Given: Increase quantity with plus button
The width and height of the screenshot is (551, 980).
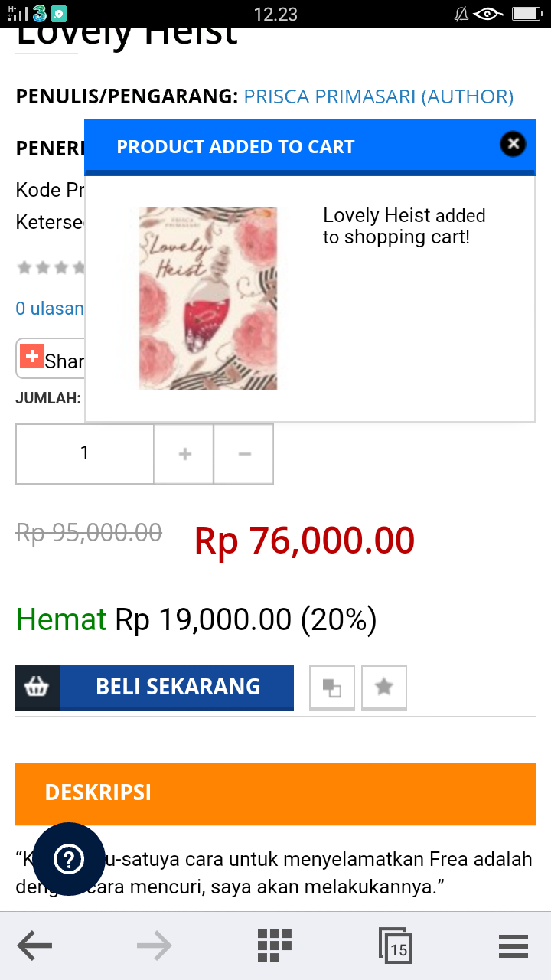Looking at the screenshot, I should (184, 454).
